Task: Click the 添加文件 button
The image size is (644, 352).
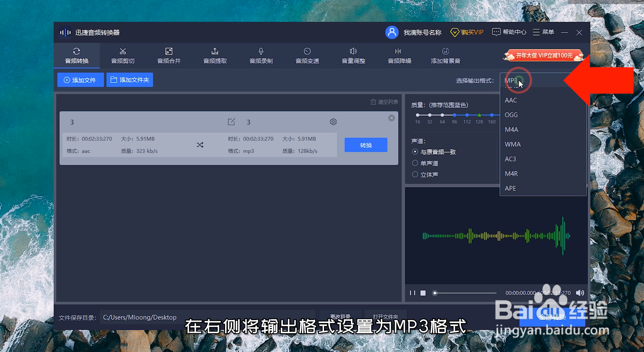Action: coord(80,80)
